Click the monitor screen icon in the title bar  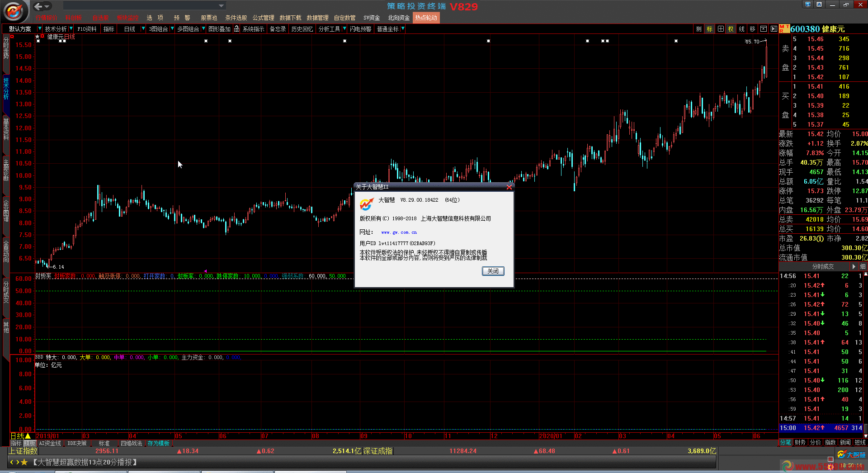tap(807, 5)
